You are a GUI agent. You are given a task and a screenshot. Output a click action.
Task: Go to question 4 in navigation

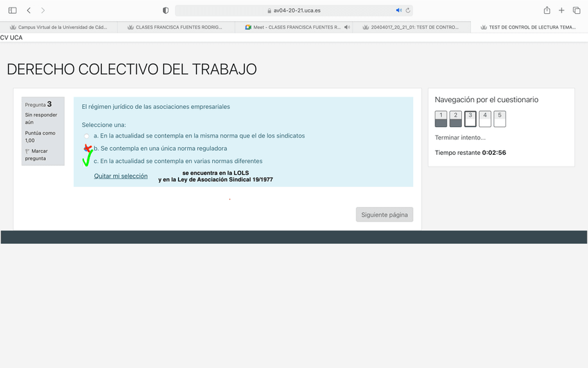[x=485, y=119]
